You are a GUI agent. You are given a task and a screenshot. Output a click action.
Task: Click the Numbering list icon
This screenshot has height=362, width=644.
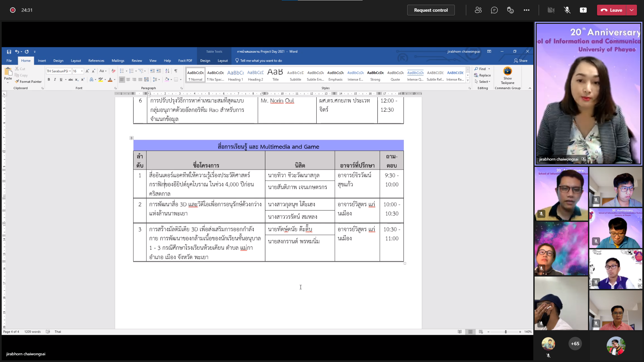tap(131, 71)
